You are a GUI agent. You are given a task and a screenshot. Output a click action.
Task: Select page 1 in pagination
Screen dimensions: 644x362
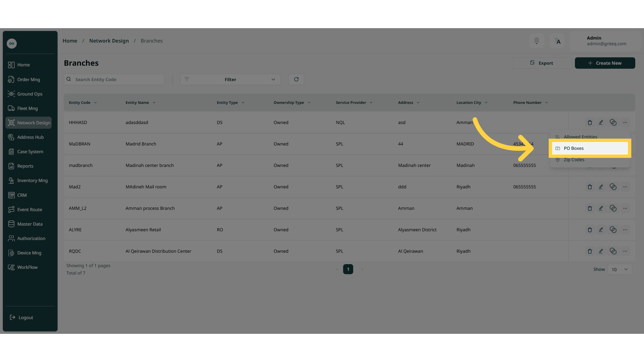(x=348, y=269)
